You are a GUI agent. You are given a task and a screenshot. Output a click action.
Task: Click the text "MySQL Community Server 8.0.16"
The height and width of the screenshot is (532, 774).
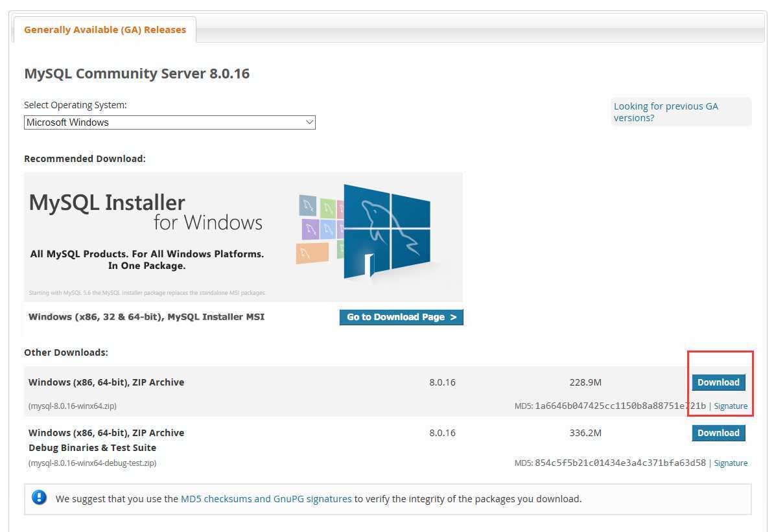click(137, 73)
